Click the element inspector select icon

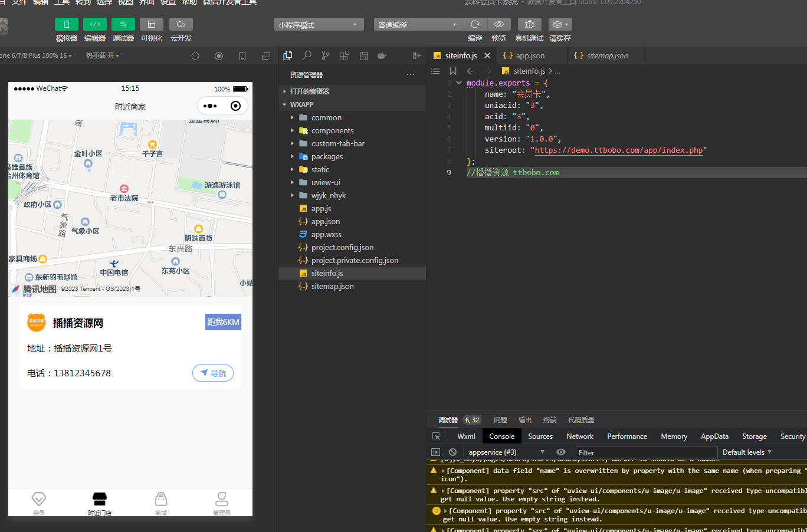pyautogui.click(x=437, y=436)
